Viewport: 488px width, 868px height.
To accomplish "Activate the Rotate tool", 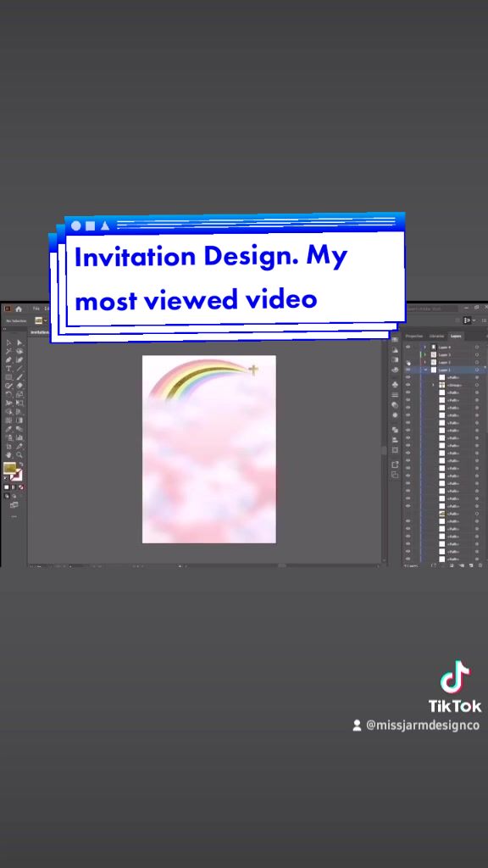I will coord(8,394).
